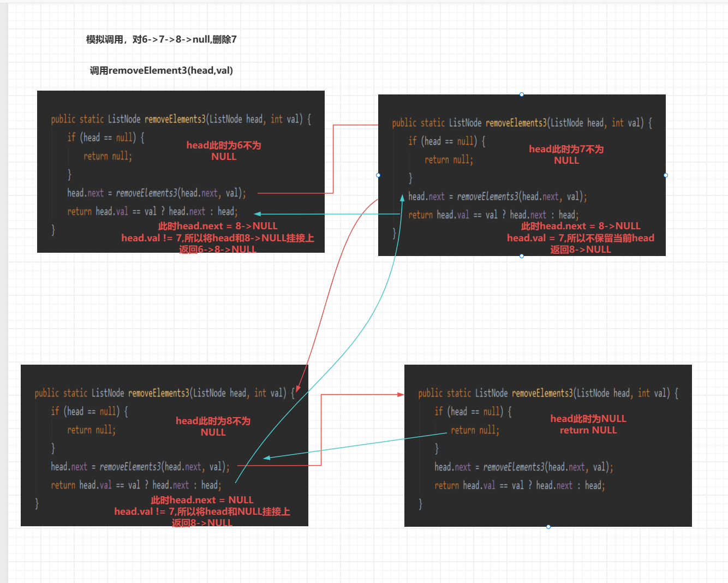The image size is (728, 583).
Task: Click the note head.val != 7,所以将head和NULL挂接上
Action: coord(202,511)
